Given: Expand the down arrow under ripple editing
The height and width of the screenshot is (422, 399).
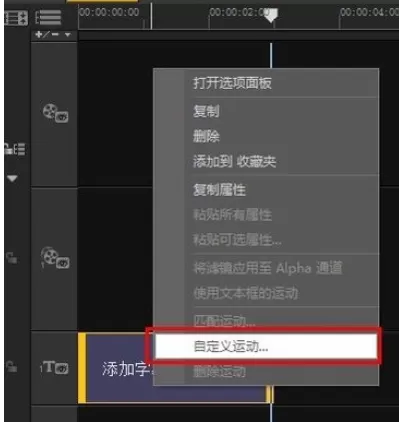Looking at the screenshot, I should 12,178.
